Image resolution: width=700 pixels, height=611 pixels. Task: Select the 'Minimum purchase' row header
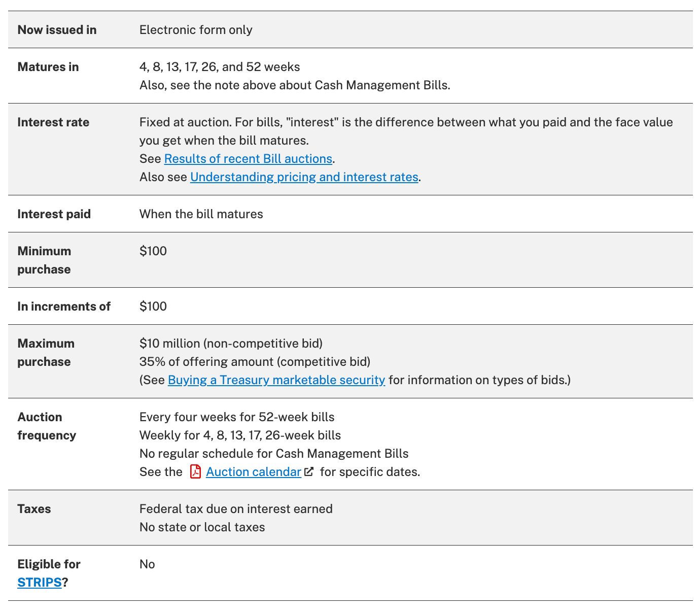45,260
